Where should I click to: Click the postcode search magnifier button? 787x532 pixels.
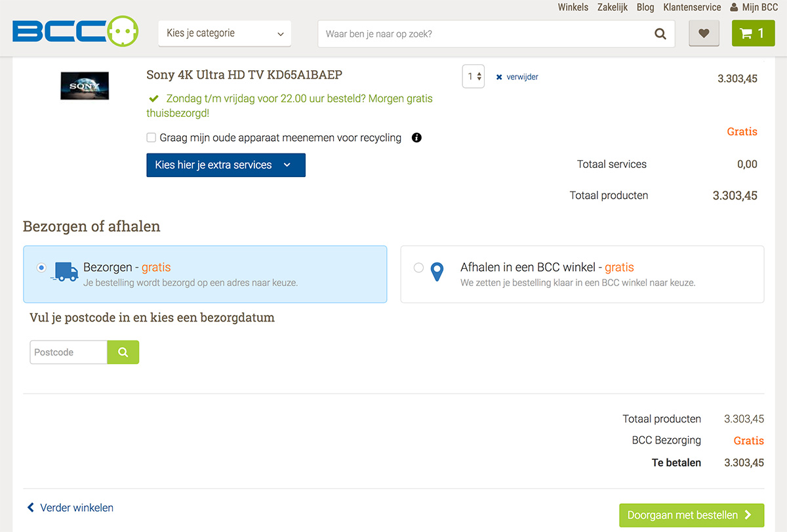point(123,352)
